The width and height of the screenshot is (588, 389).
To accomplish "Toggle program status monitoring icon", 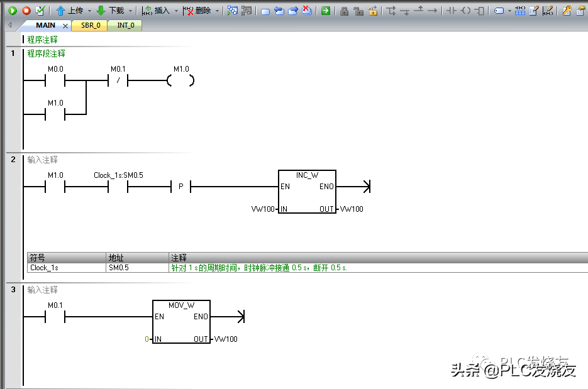I will click(x=232, y=11).
